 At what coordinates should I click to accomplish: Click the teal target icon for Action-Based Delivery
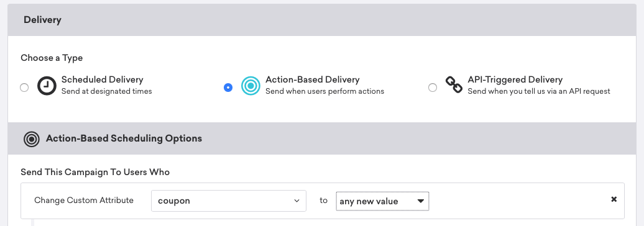[x=251, y=85]
